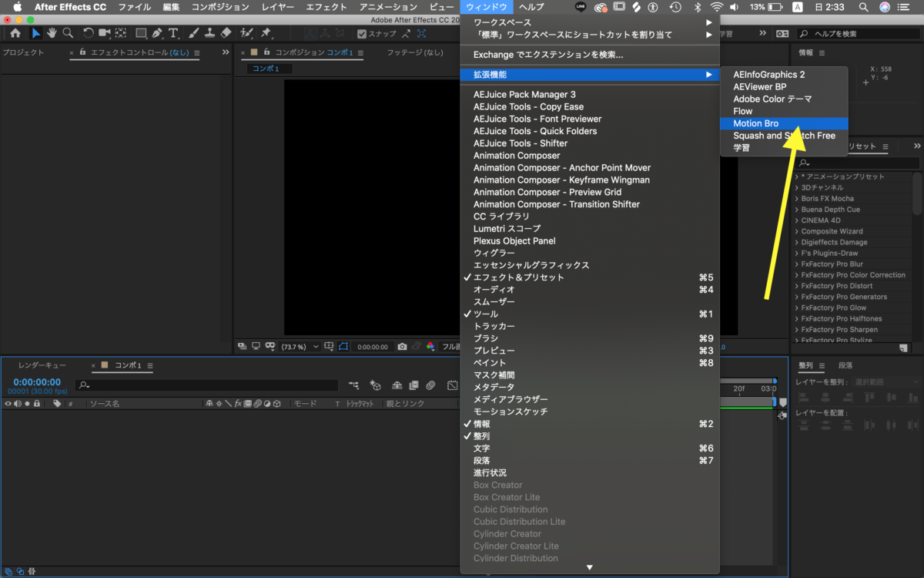
Task: Click the Draft 3D icon in timeline
Action: [x=376, y=385]
